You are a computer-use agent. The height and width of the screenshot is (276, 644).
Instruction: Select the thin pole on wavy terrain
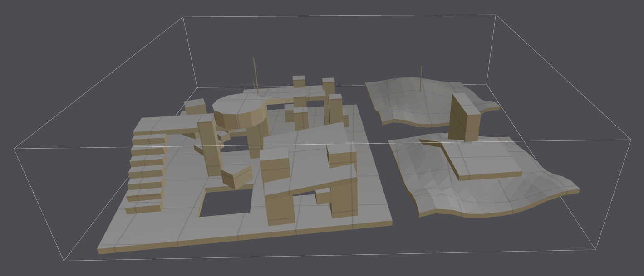click(421, 79)
